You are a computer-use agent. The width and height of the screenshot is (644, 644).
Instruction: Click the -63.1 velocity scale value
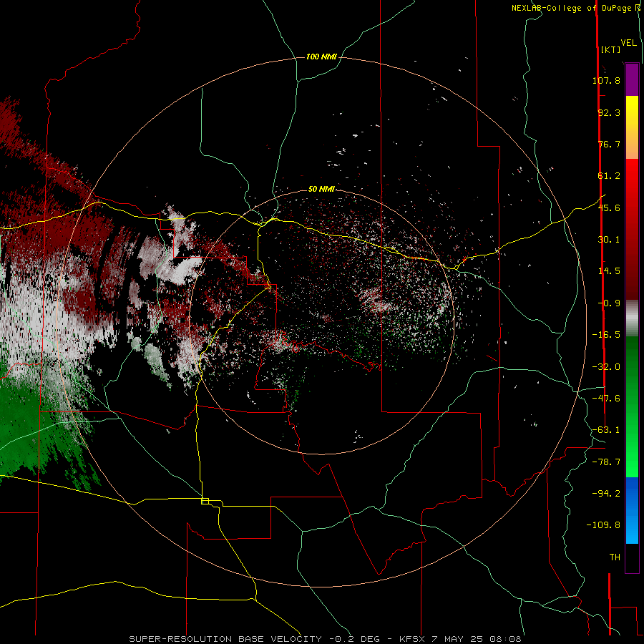(606, 430)
